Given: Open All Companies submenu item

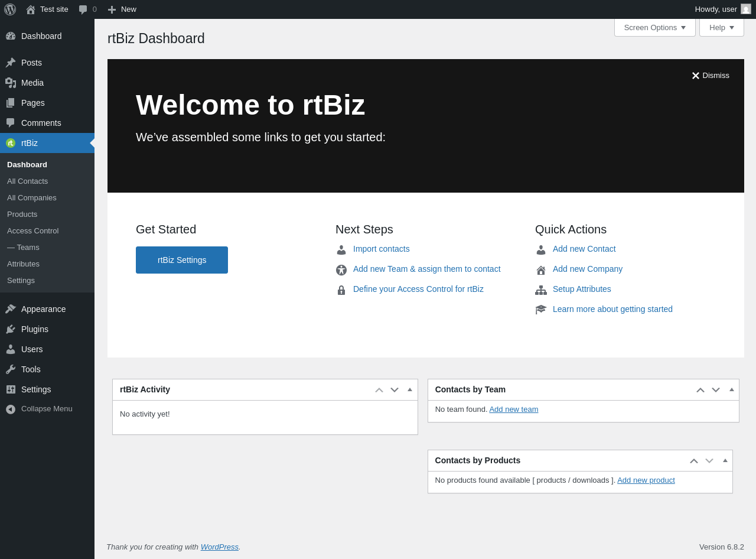Looking at the screenshot, I should pos(47,198).
